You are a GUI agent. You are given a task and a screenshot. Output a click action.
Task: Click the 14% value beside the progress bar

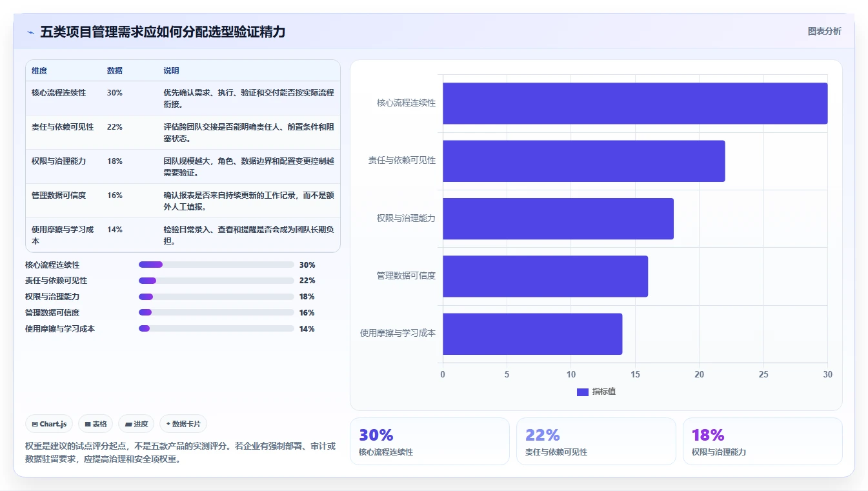pyautogui.click(x=307, y=329)
